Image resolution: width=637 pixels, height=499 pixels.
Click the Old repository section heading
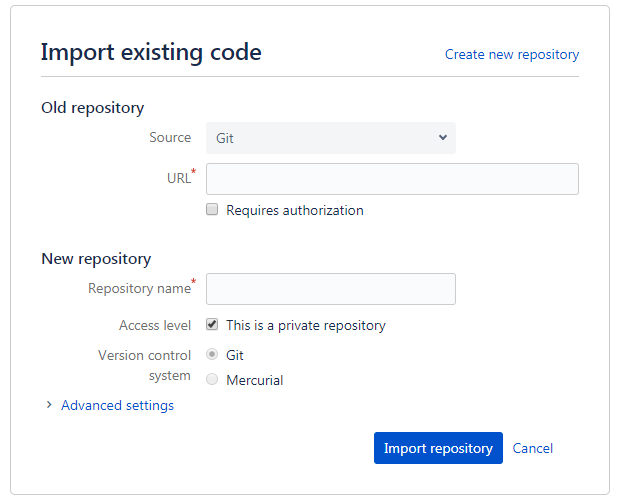pyautogui.click(x=93, y=108)
